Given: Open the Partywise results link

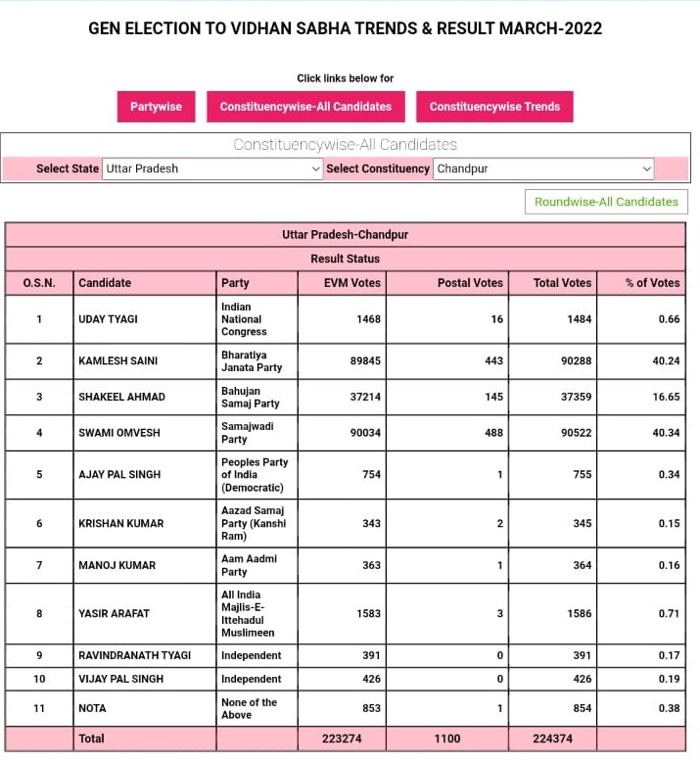Looking at the screenshot, I should pos(156,107).
